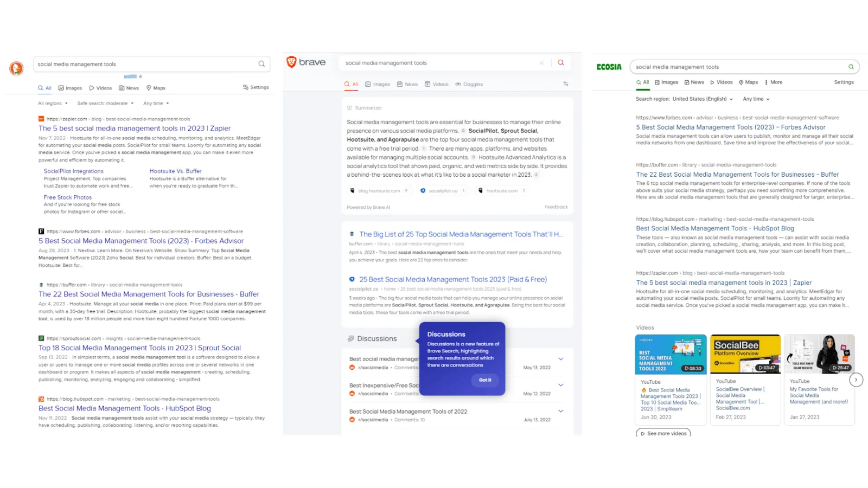Click the magnifier icon in Brave's search bar

pyautogui.click(x=561, y=62)
